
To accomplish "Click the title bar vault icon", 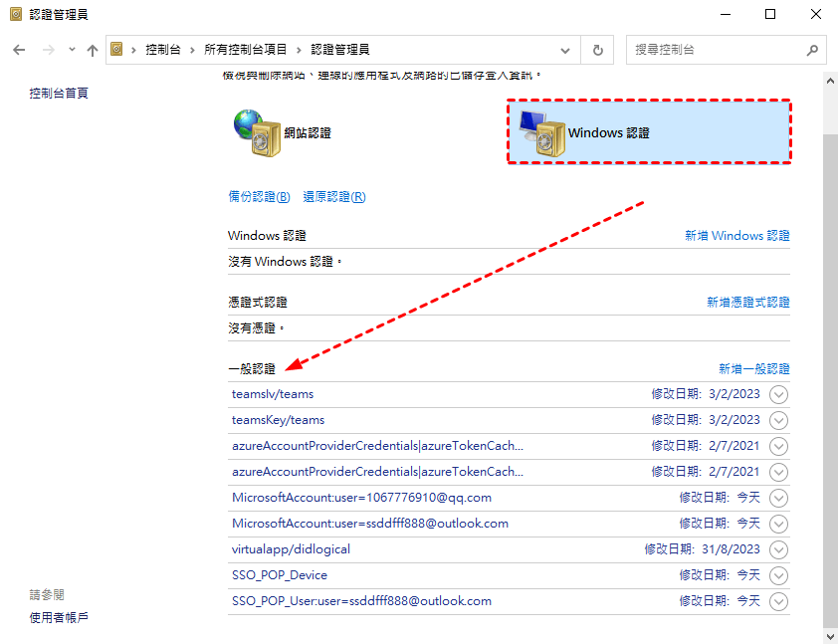I will [x=16, y=14].
